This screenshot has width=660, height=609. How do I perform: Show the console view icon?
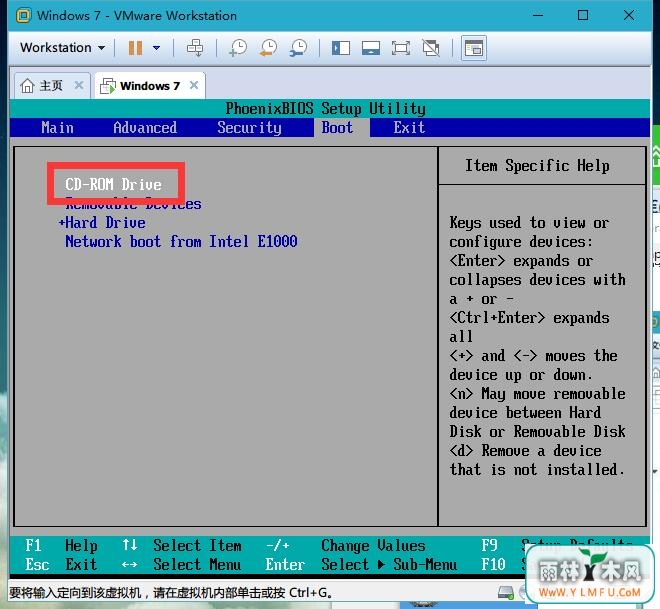click(474, 48)
